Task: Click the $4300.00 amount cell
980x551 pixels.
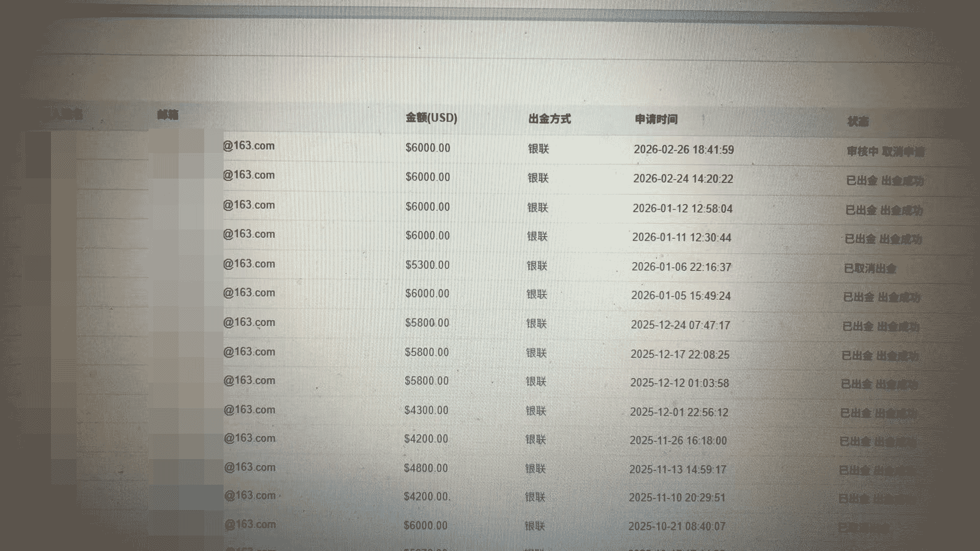Action: (426, 411)
